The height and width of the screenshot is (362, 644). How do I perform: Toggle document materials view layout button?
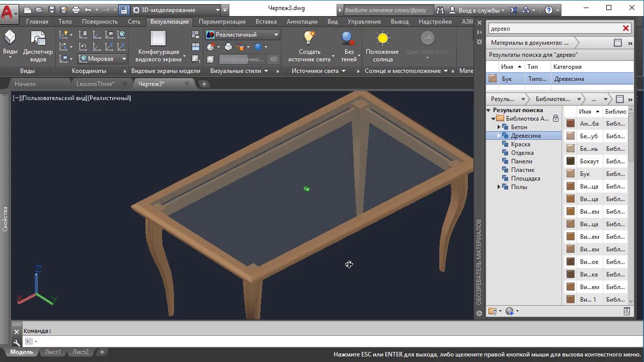coord(618,43)
